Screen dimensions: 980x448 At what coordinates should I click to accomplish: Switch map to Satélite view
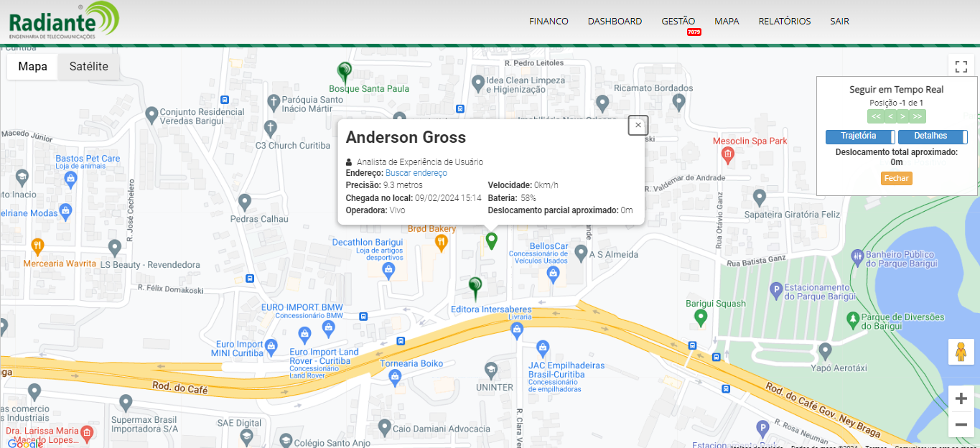88,67
